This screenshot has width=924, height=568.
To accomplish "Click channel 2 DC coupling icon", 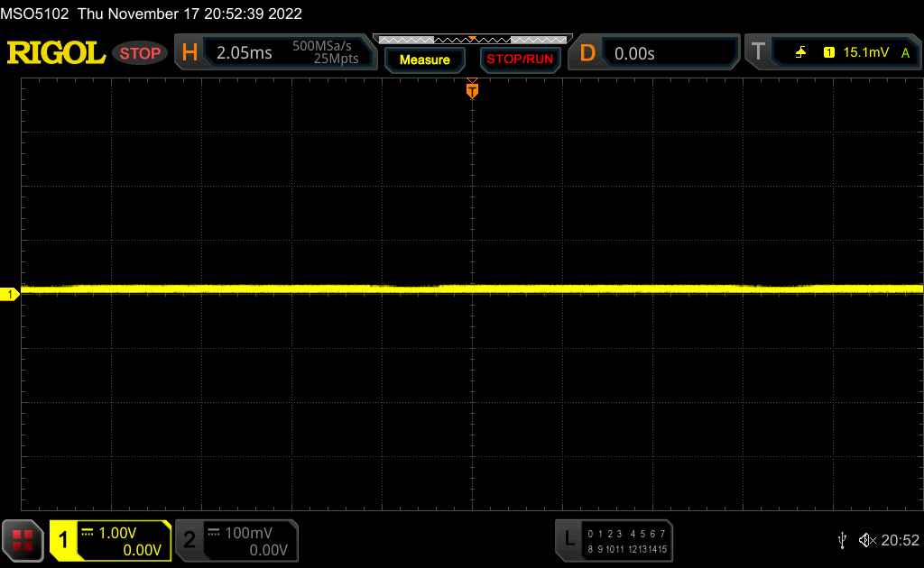I will (x=214, y=533).
